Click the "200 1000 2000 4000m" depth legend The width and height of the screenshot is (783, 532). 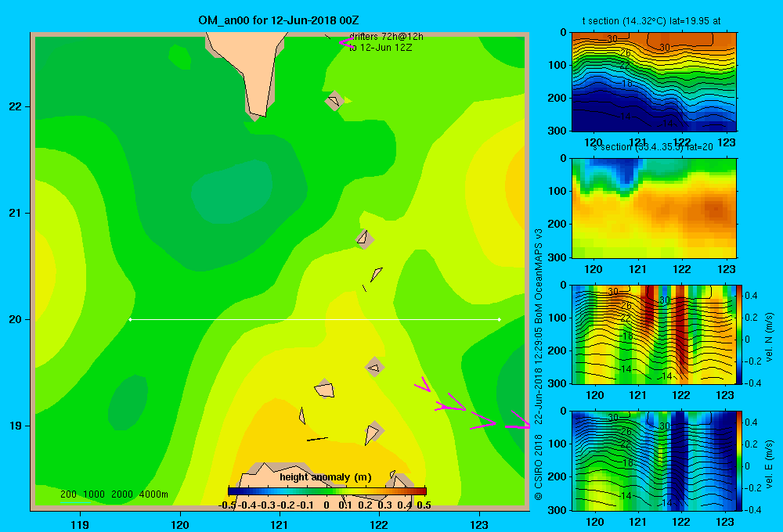(114, 494)
